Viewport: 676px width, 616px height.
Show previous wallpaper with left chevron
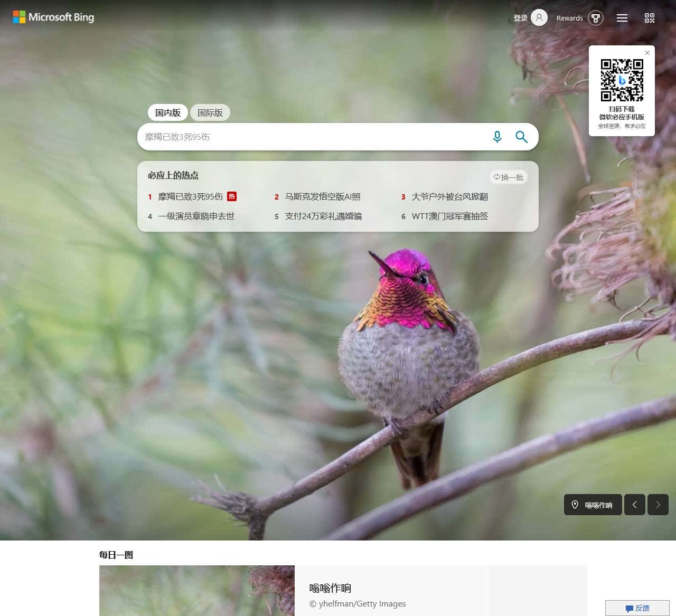(x=635, y=505)
